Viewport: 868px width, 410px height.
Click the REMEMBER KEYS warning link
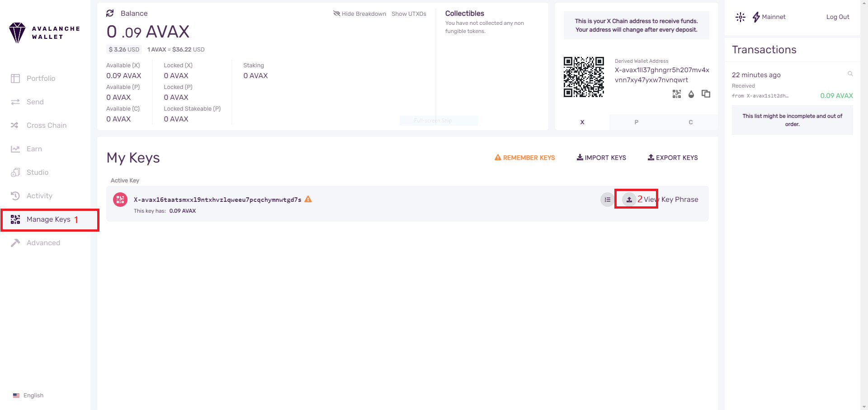coord(524,158)
